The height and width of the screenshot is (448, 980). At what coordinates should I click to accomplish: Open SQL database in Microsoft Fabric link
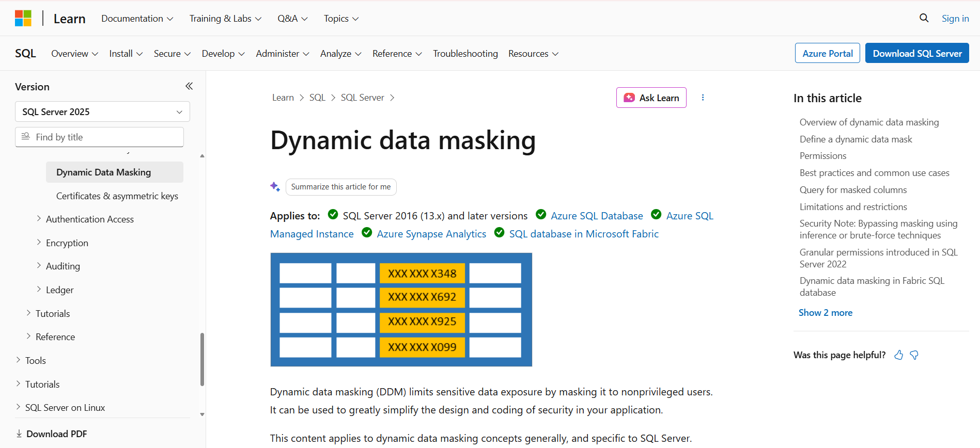tap(584, 234)
